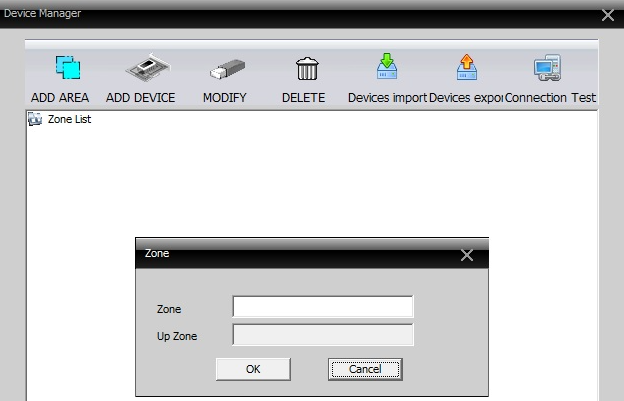This screenshot has height=401, width=624.
Task: Click the DELETE trash can icon
Action: coord(304,69)
